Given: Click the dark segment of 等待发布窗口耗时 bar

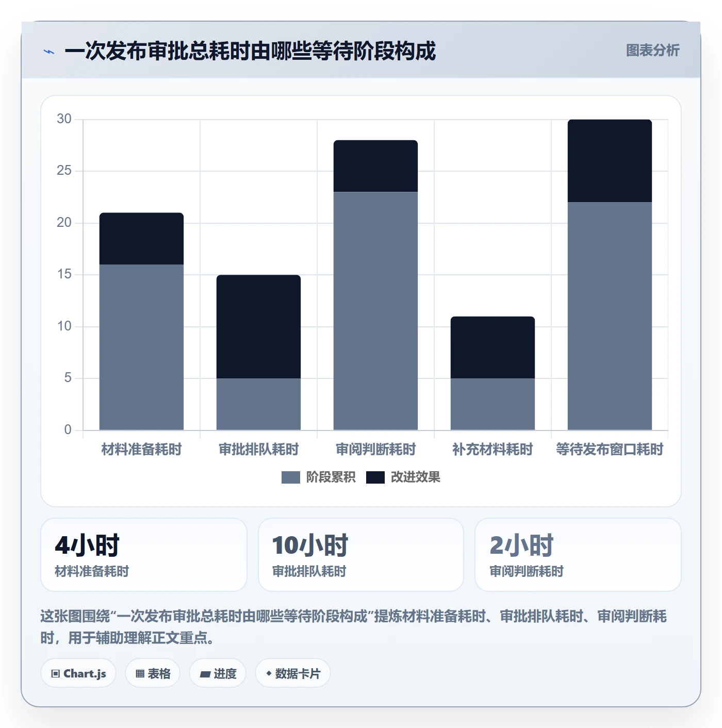Looking at the screenshot, I should point(610,161).
